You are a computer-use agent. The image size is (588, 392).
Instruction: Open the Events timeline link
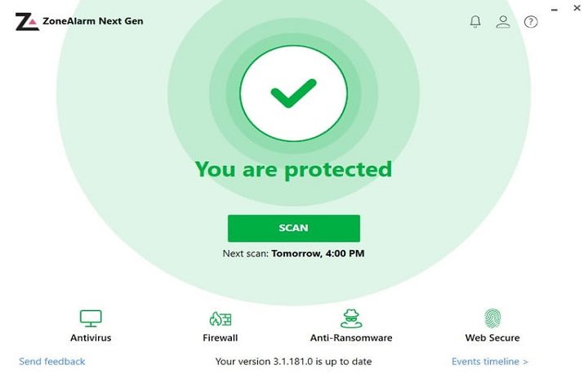490,361
